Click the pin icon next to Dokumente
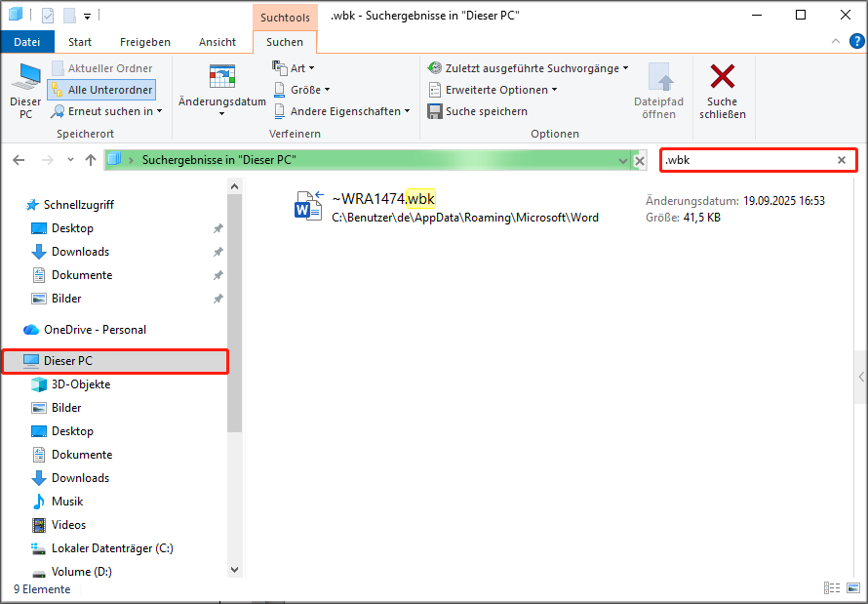The height and width of the screenshot is (604, 868). click(218, 275)
